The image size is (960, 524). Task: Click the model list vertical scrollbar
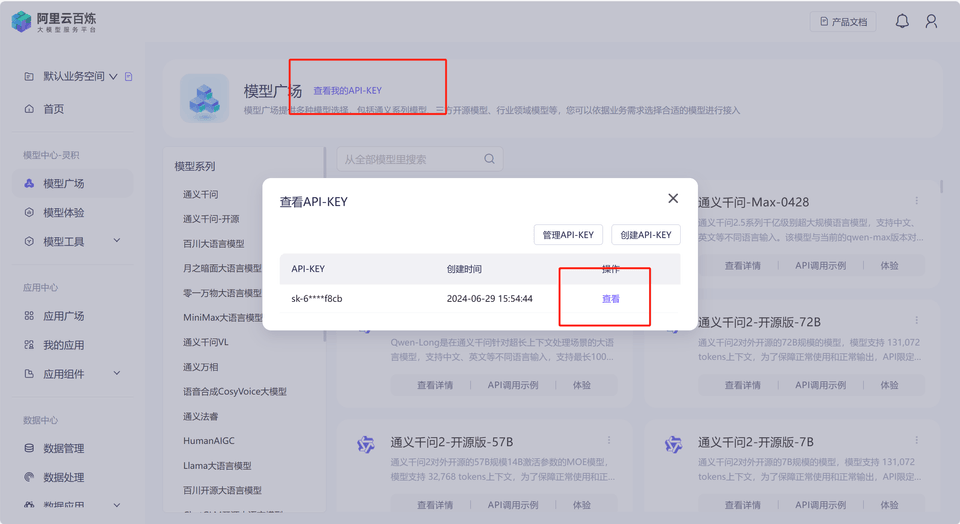point(941,186)
